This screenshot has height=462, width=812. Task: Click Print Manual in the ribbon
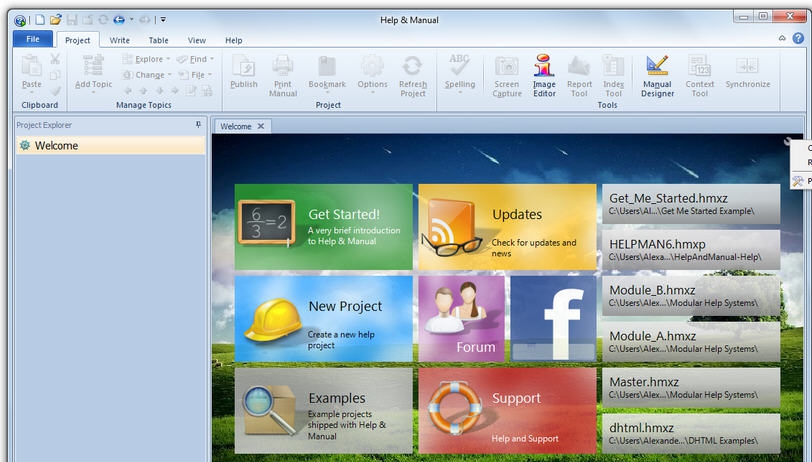point(283,76)
